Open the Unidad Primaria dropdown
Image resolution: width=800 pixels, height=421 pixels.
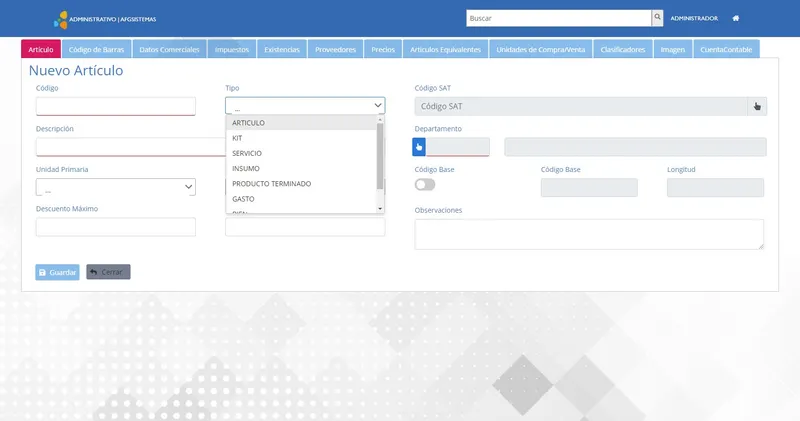pos(116,187)
